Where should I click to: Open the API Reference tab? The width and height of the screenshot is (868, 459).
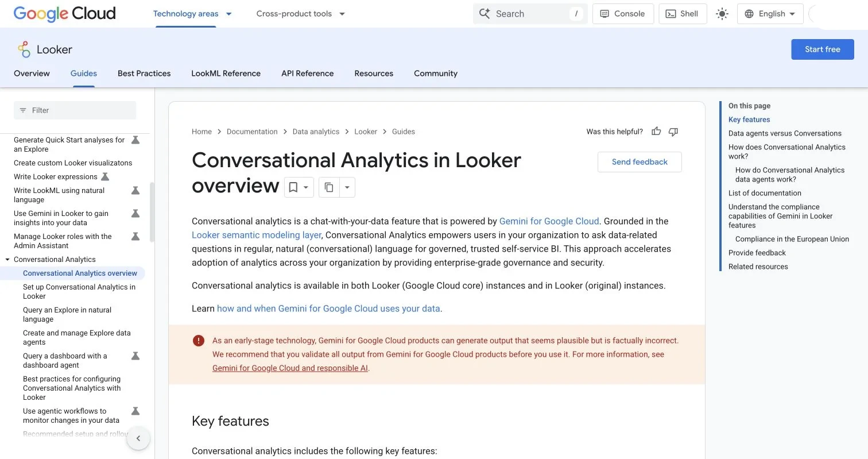point(307,74)
